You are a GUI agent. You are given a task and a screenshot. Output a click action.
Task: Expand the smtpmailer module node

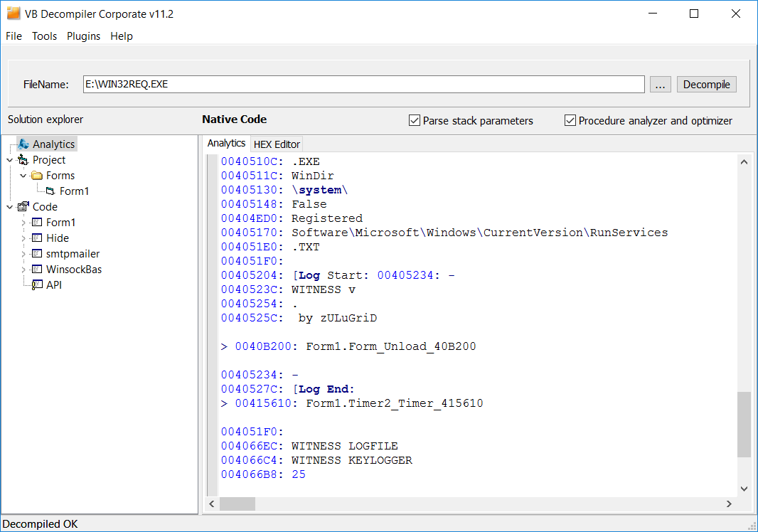tap(23, 253)
